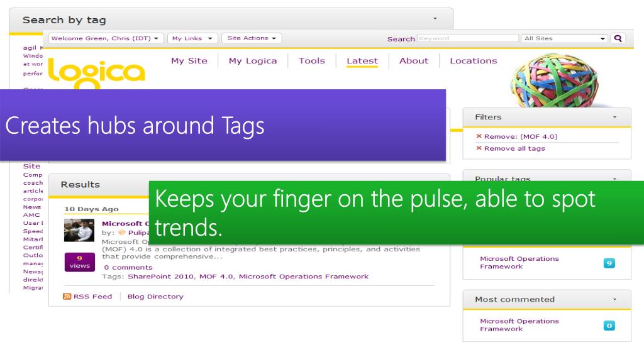Click the SharePoint 2010 tag
This screenshot has height=362, width=644.
pos(160,277)
